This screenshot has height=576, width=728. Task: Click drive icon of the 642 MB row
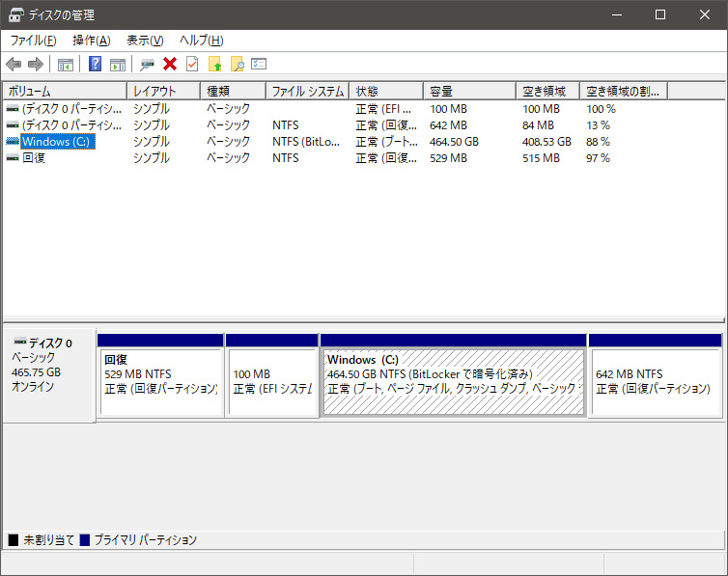coord(13,125)
